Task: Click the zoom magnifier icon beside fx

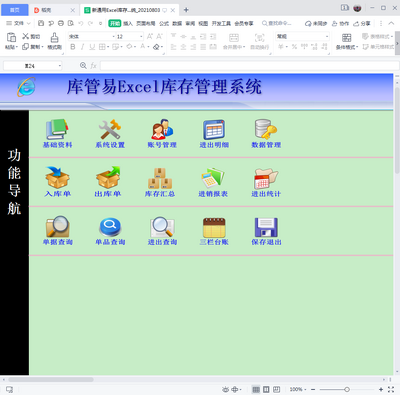Action: 83,66
